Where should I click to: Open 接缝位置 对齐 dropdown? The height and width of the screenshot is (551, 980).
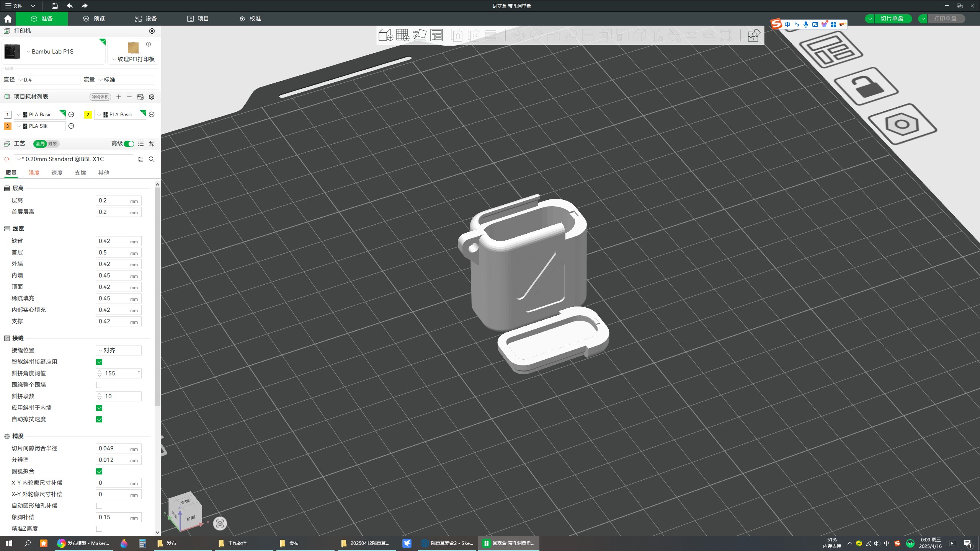(119, 350)
